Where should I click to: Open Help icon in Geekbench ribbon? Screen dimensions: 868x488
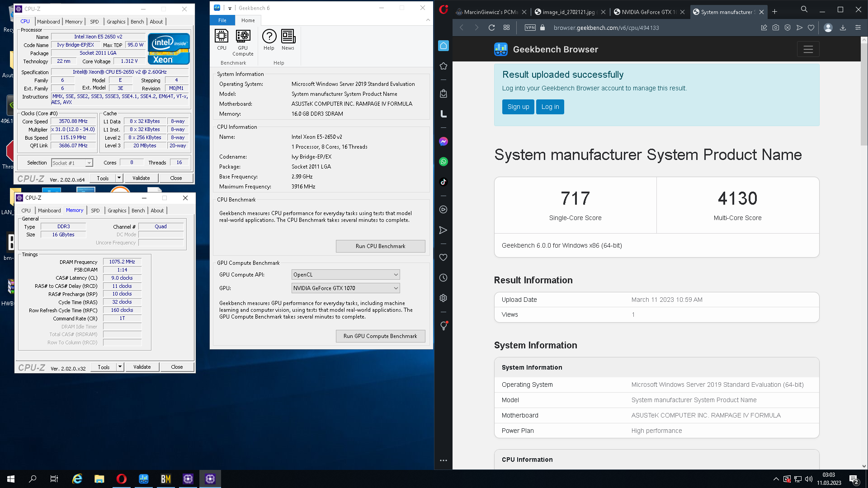pyautogui.click(x=269, y=40)
